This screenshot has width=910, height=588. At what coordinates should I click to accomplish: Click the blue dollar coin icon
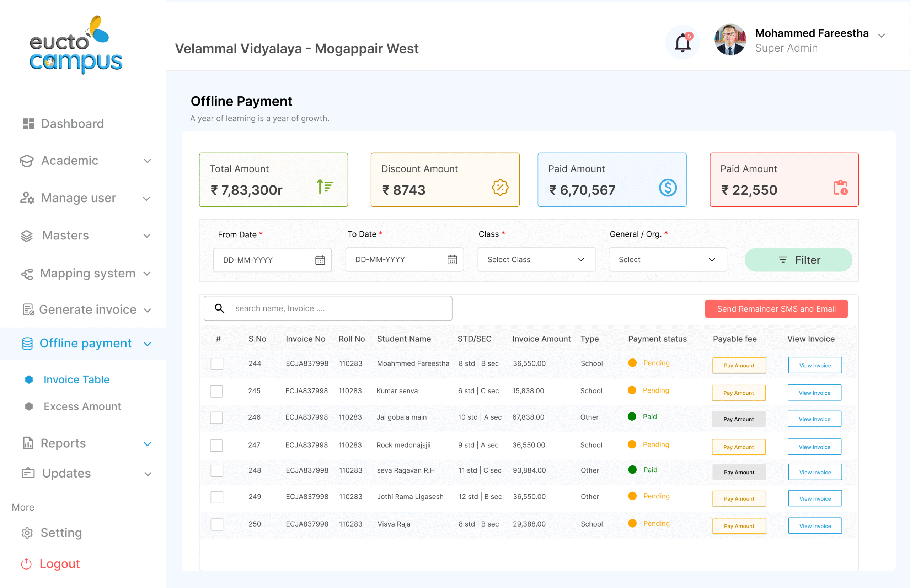pos(668,188)
